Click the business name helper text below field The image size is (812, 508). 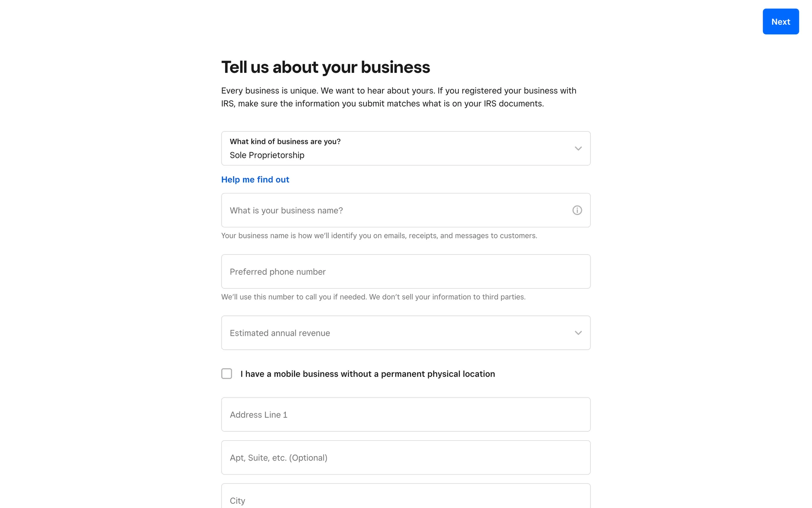(x=379, y=236)
